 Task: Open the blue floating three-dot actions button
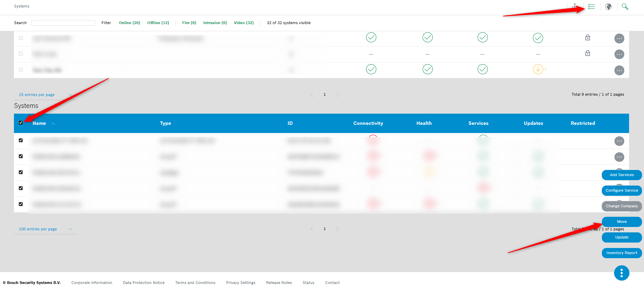click(621, 273)
